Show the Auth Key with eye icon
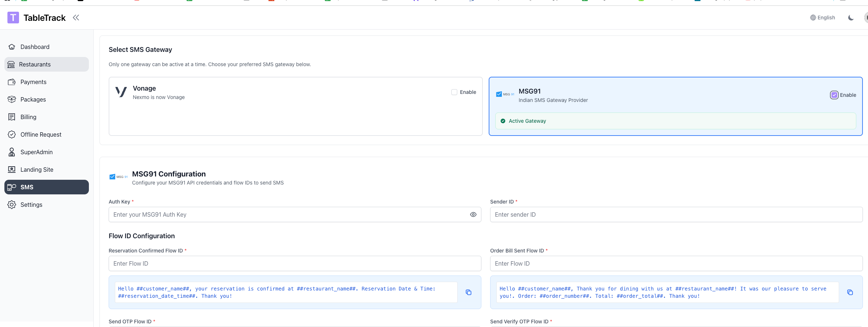The width and height of the screenshot is (868, 327). (x=473, y=214)
